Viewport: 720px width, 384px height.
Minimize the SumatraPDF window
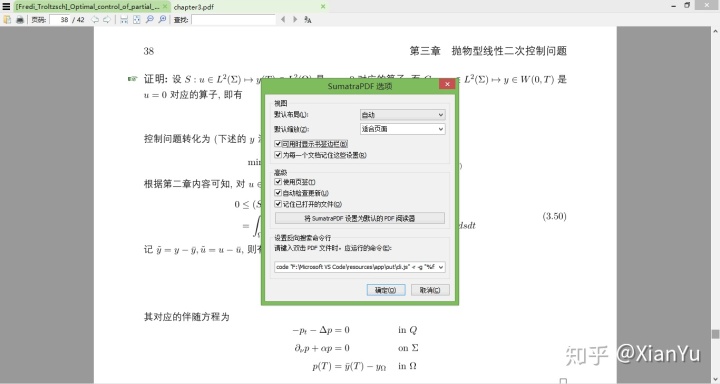(674, 6)
